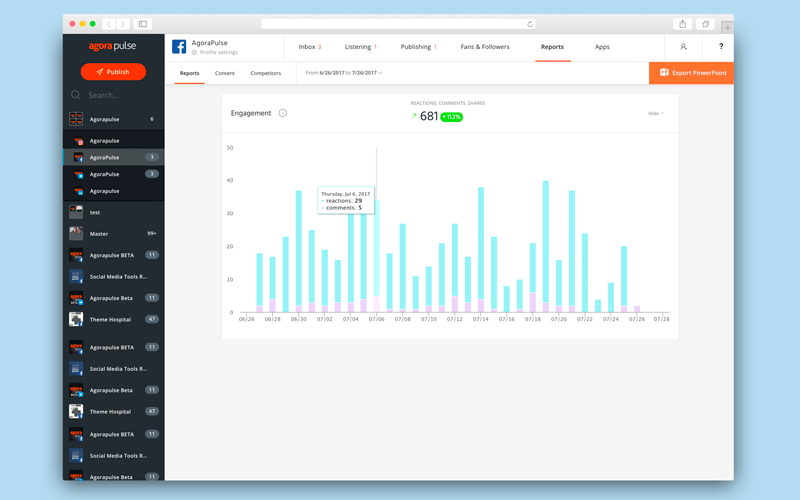This screenshot has height=500, width=800.
Task: Click the Engagement total 681
Action: coord(429,116)
